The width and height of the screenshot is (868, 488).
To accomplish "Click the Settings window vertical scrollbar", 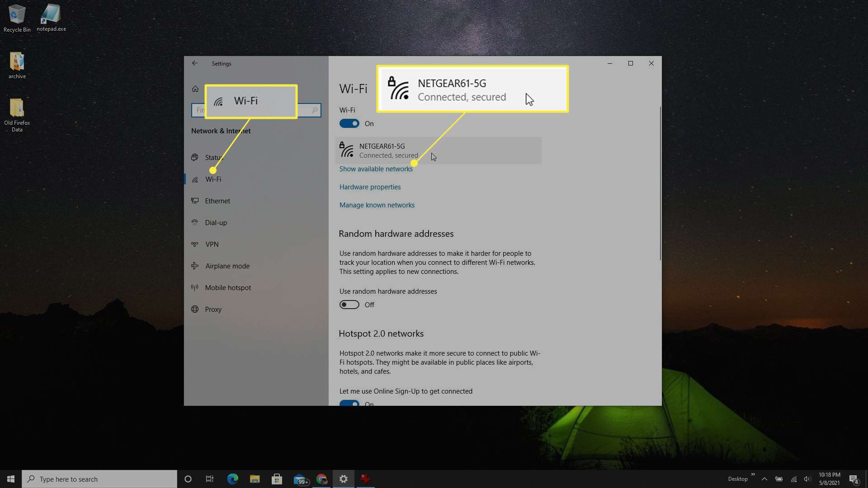I will (x=660, y=183).
